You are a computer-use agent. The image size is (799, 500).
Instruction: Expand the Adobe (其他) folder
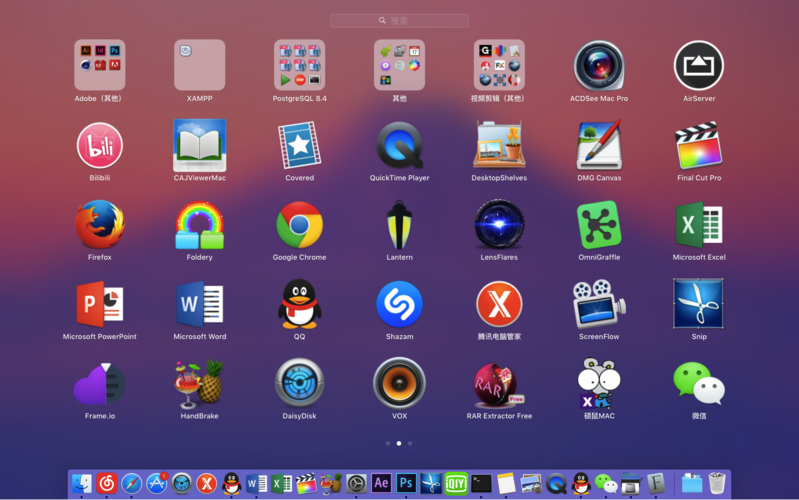click(x=99, y=66)
